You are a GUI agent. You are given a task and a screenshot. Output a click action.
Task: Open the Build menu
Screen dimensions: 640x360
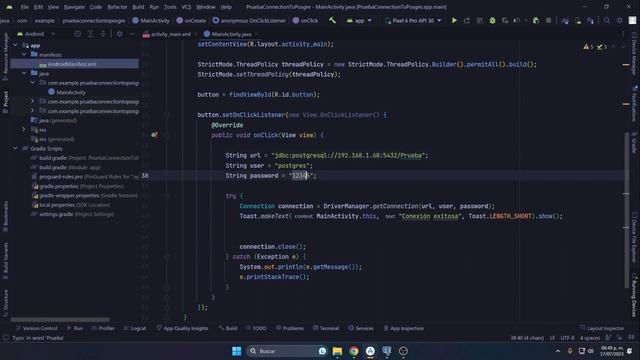click(138, 7)
